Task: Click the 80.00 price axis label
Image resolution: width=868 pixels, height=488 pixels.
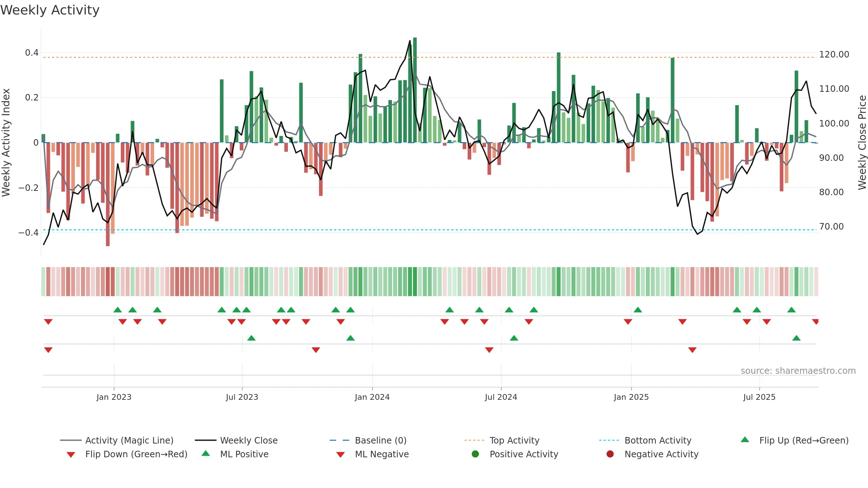Action: pos(831,192)
